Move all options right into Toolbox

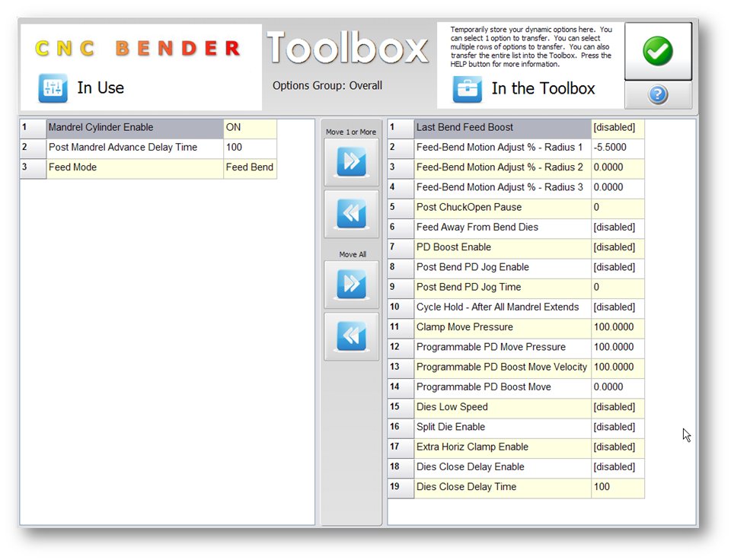[x=351, y=285]
